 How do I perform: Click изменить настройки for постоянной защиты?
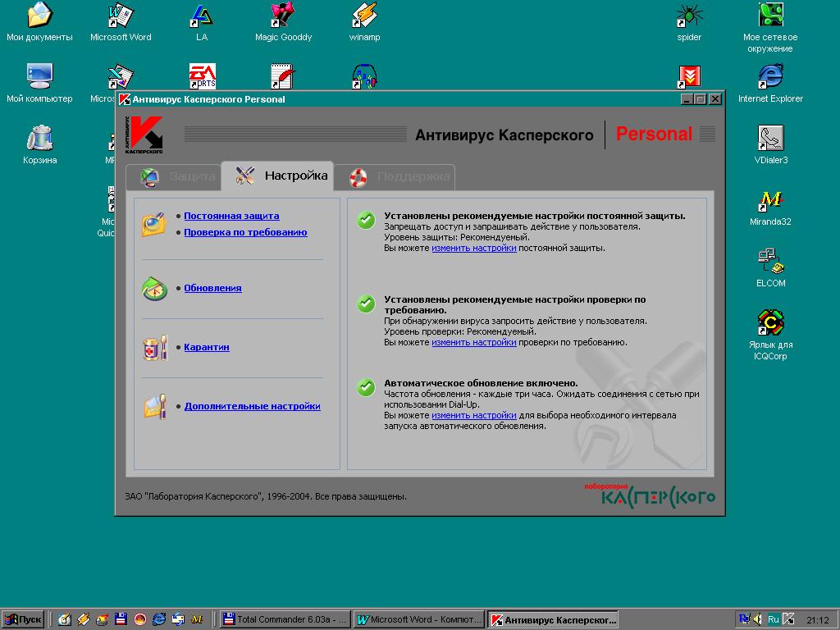(474, 248)
